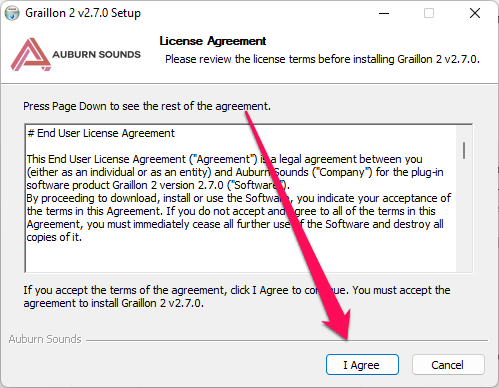Click the paragraph starting 'This End User License Agreement'
The width and height of the screenshot is (499, 388).
(235, 172)
